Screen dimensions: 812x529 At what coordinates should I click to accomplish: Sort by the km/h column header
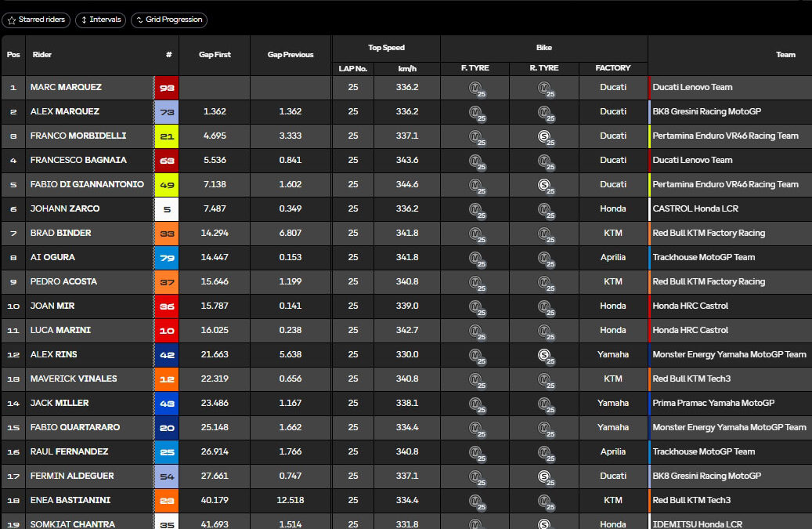tap(407, 68)
